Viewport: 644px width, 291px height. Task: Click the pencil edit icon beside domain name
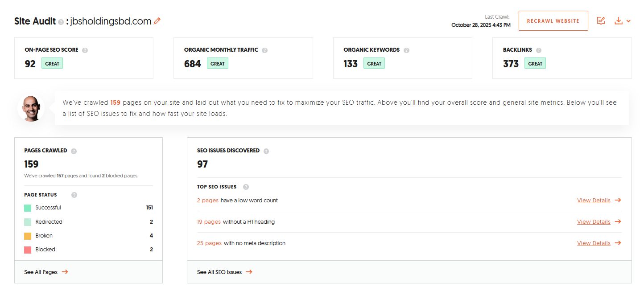pyautogui.click(x=157, y=21)
